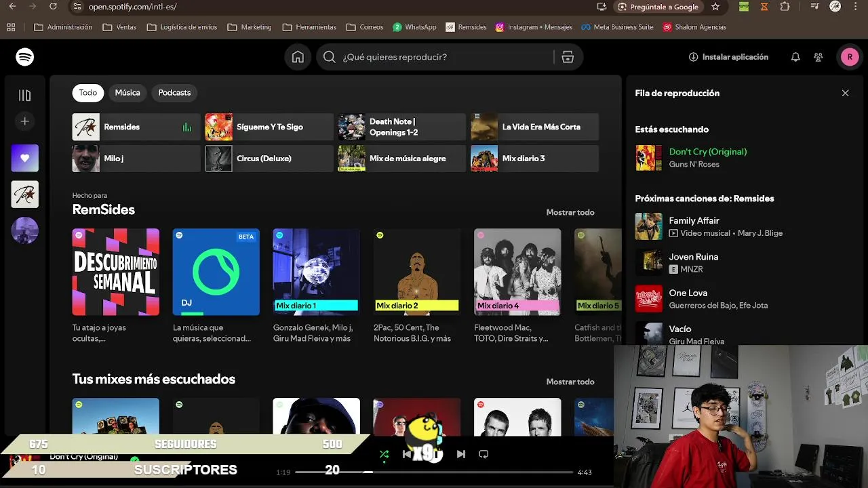The image size is (868, 488).
Task: Select Family Affair in the queue
Action: pyautogui.click(x=694, y=220)
